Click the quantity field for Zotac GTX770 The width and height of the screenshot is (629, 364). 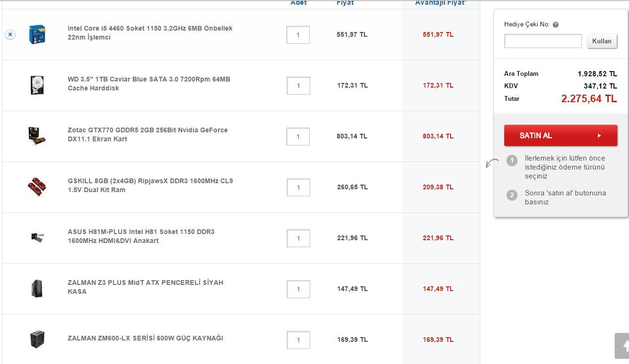tap(298, 137)
